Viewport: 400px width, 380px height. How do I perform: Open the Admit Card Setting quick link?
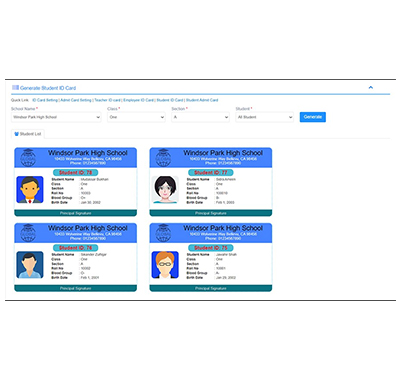76,100
